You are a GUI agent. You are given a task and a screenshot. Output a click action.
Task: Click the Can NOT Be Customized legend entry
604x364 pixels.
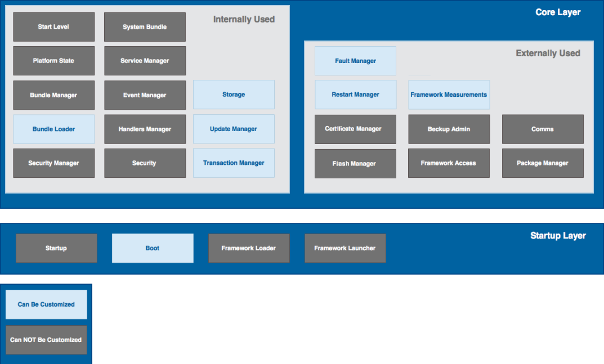(x=46, y=340)
